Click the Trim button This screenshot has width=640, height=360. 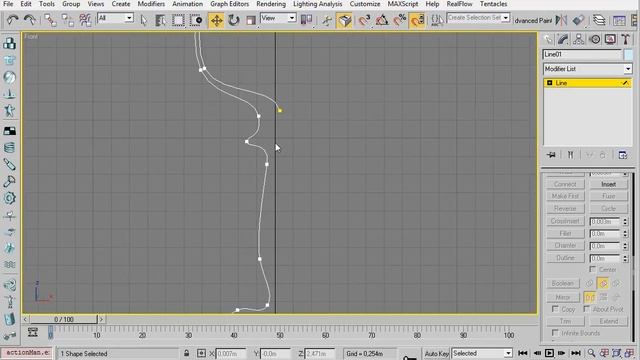coord(565,321)
